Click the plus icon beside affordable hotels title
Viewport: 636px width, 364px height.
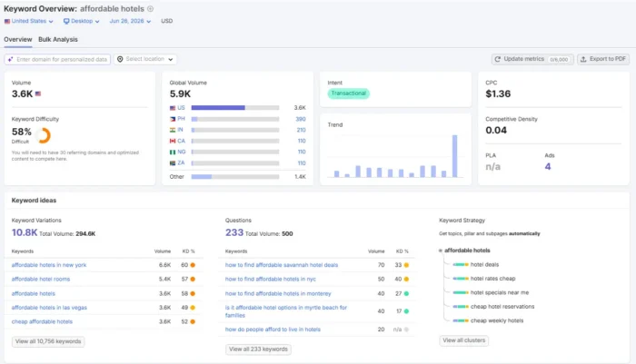pos(150,8)
